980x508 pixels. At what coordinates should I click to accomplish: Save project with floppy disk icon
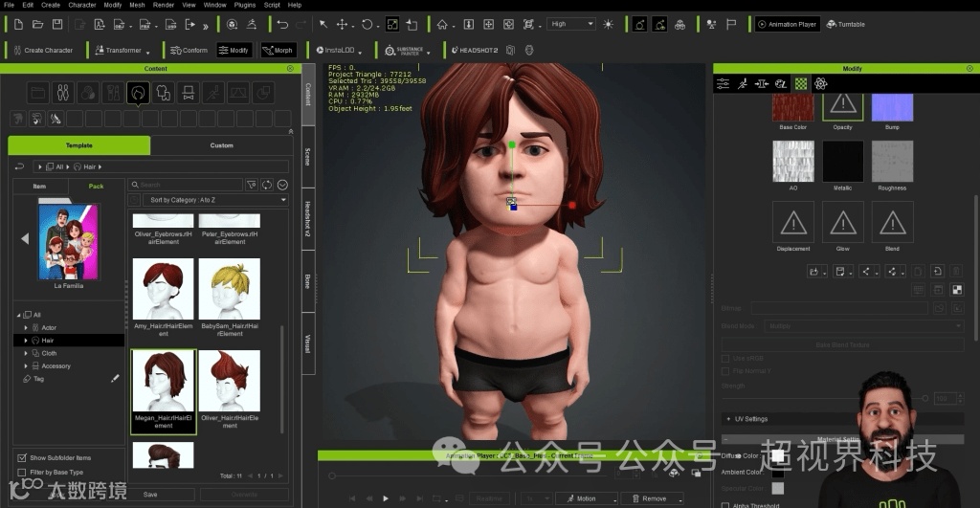[x=57, y=24]
